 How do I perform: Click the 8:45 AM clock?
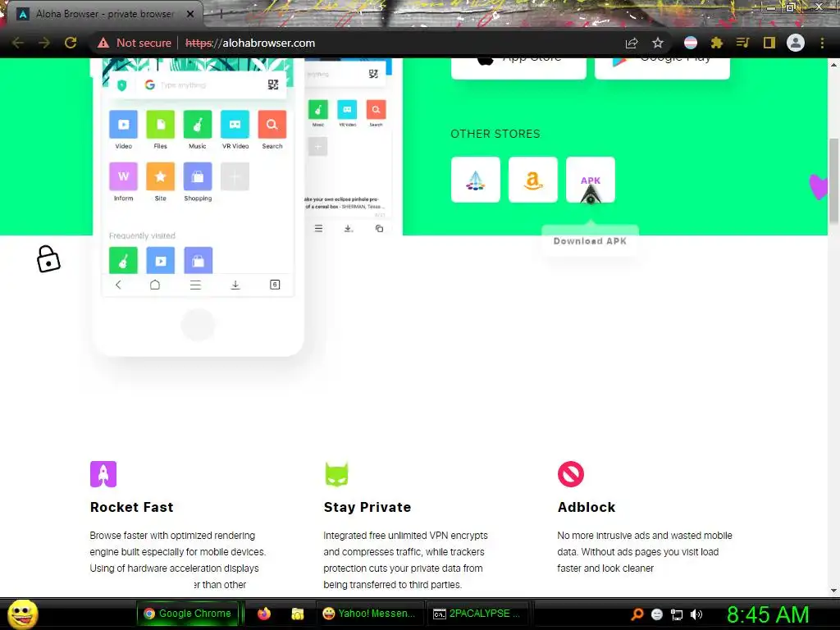point(768,614)
